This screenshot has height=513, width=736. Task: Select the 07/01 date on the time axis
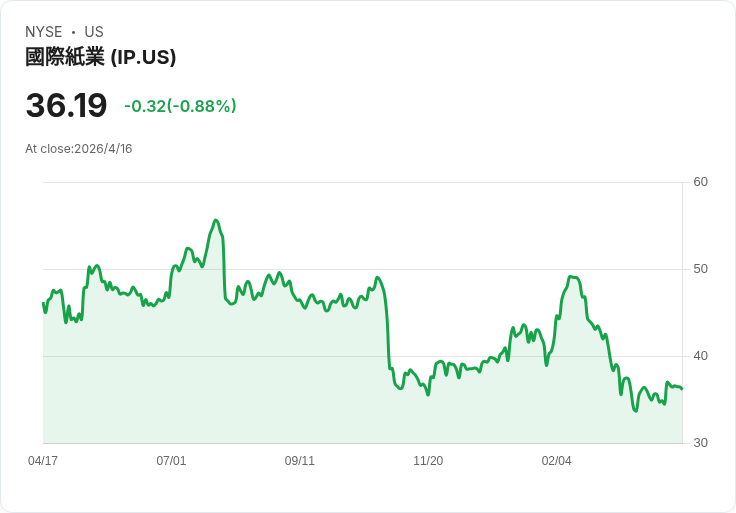(171, 461)
